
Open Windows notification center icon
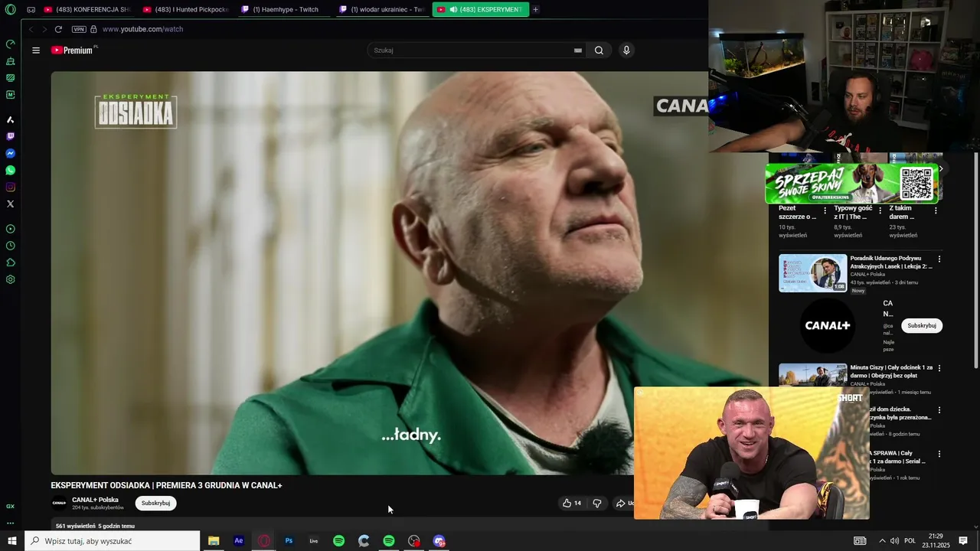963,541
